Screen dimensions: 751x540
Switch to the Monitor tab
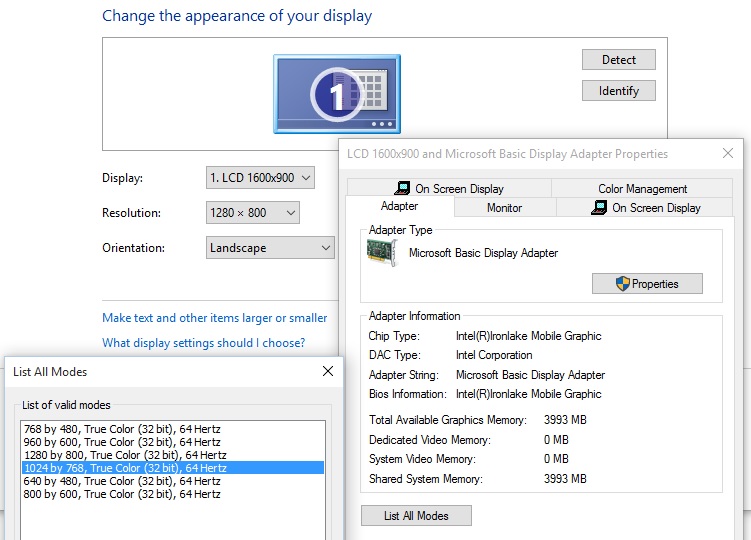pos(504,208)
